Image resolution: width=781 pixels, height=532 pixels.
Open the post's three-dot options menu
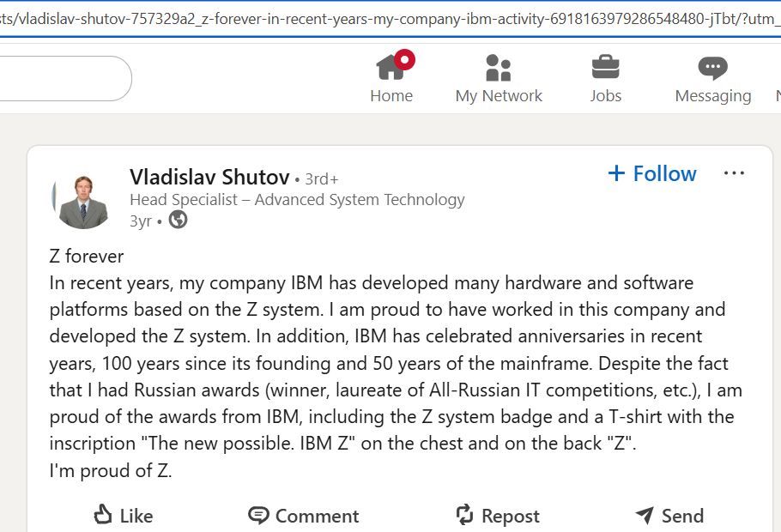734,173
